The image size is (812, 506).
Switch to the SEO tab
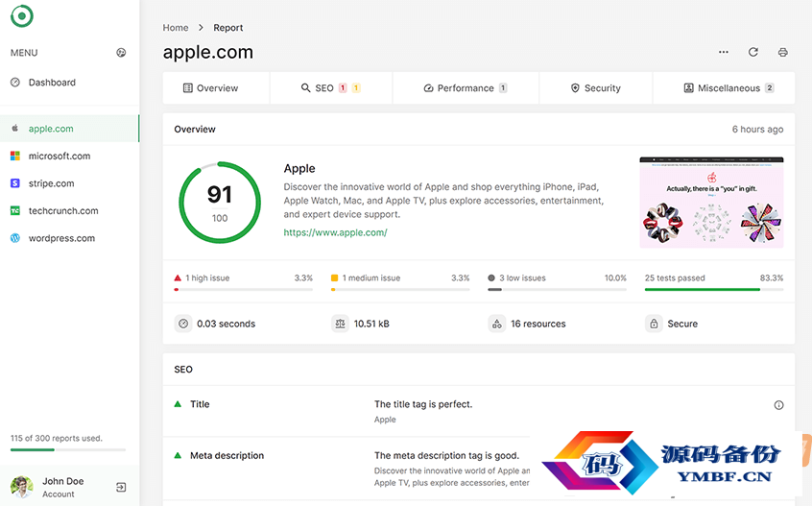click(x=331, y=88)
